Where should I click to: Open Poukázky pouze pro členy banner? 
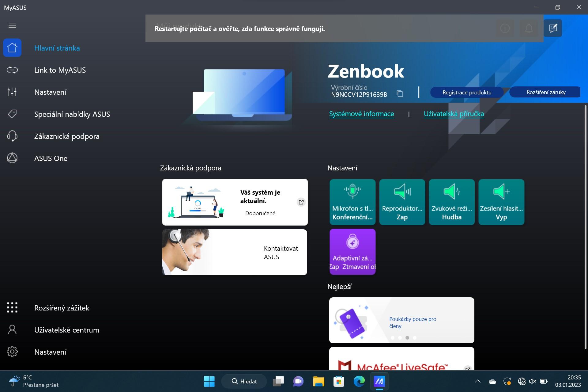[x=401, y=320]
